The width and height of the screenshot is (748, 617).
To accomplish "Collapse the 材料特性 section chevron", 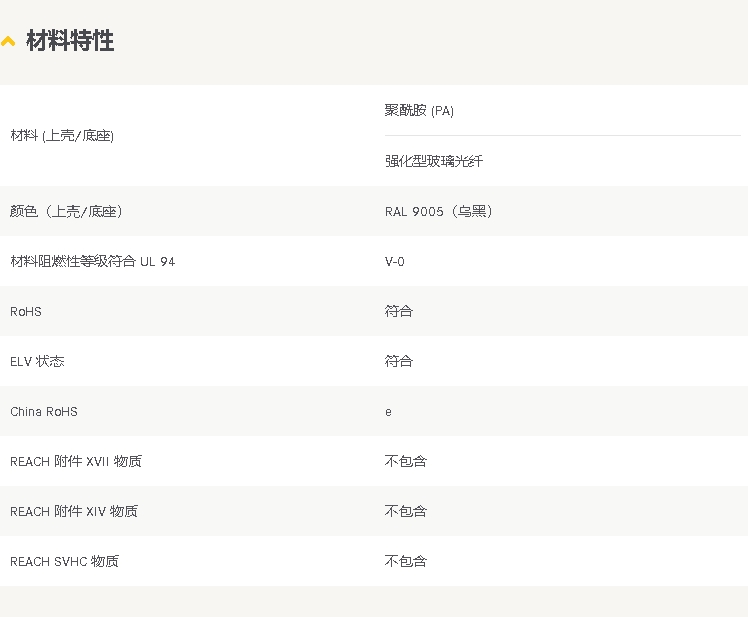I will (8, 42).
